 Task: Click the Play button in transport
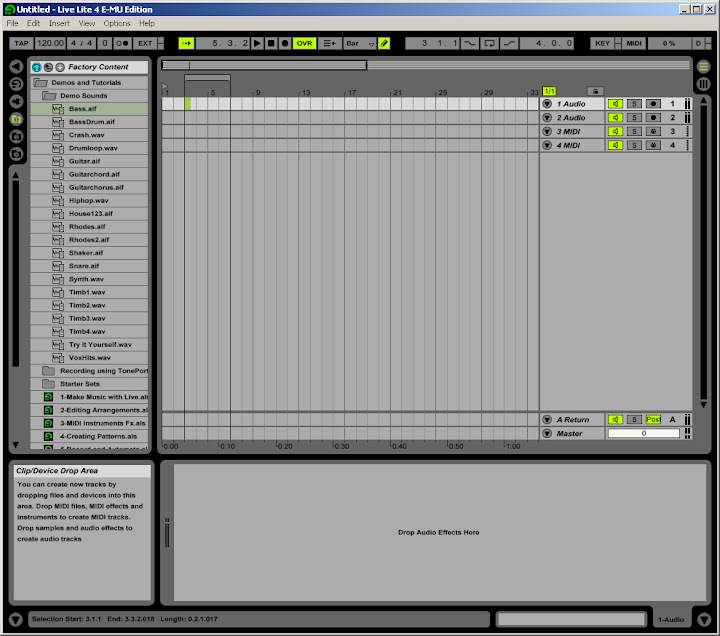tap(257, 43)
